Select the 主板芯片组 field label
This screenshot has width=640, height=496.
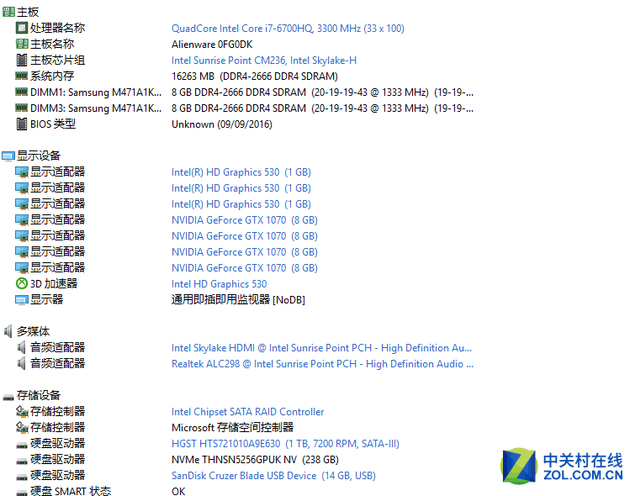click(x=58, y=60)
